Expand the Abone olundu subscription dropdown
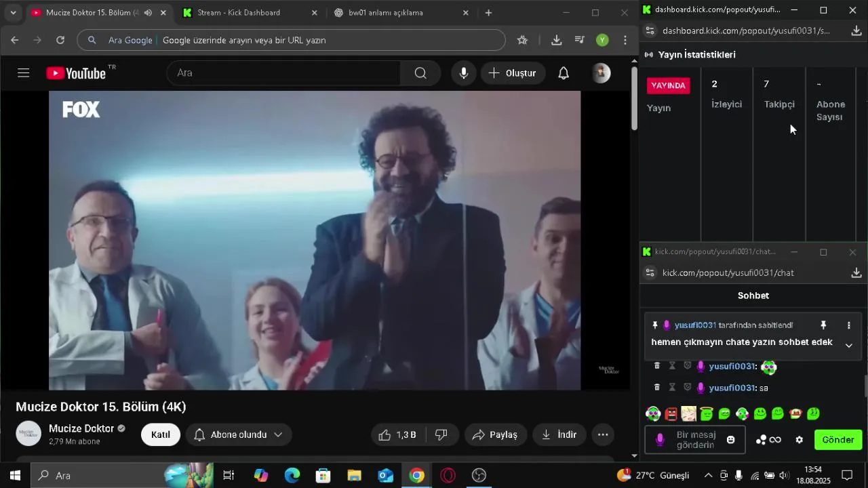Screen dimensions: 868x488 (239, 435)
